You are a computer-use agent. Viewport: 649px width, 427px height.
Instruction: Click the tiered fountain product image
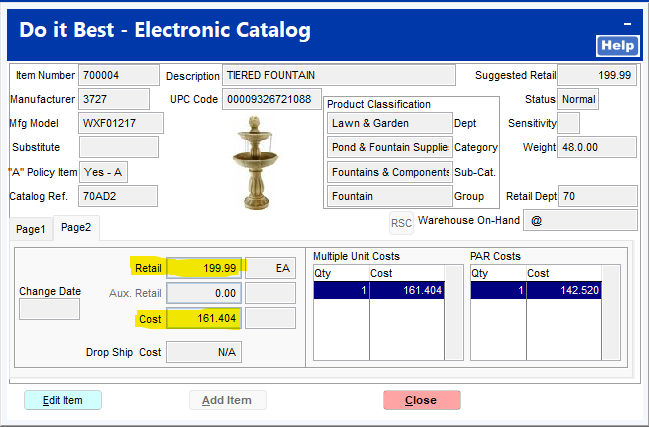[x=255, y=163]
